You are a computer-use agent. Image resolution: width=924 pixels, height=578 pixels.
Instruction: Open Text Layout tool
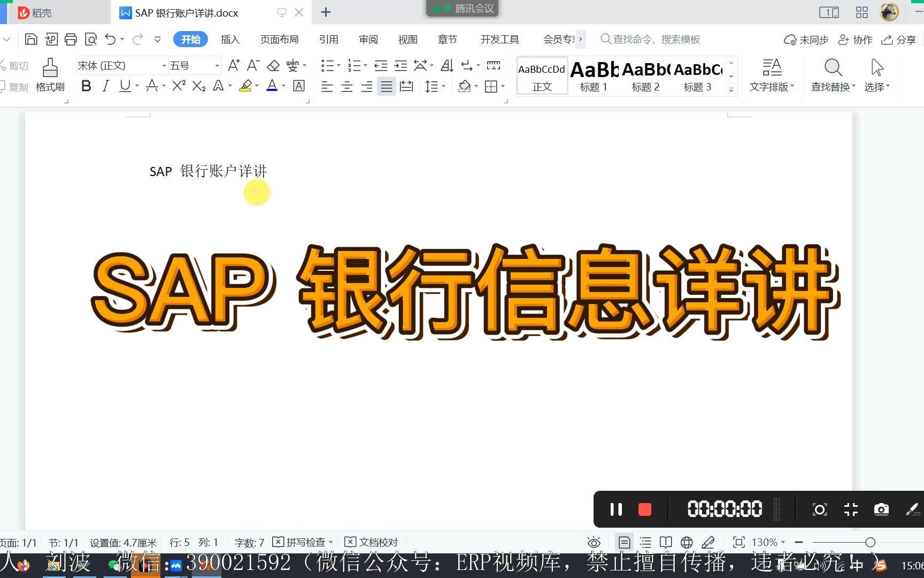(772, 75)
